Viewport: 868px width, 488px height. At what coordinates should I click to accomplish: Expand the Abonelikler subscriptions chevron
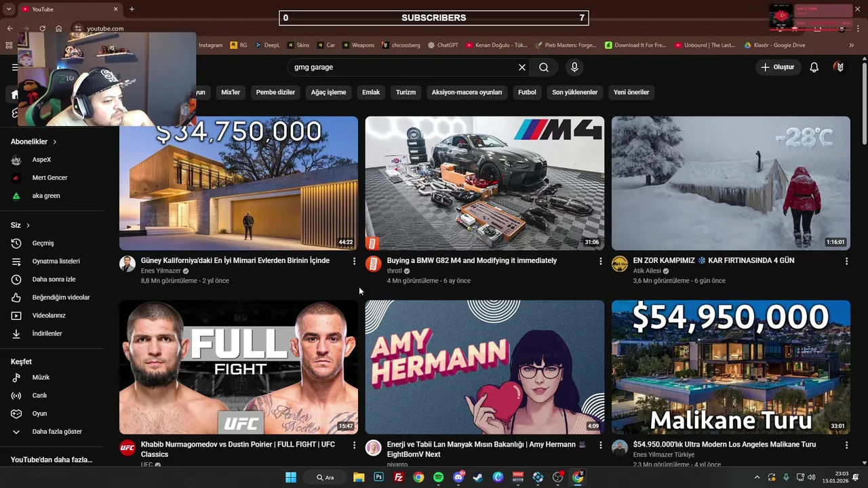(x=55, y=142)
